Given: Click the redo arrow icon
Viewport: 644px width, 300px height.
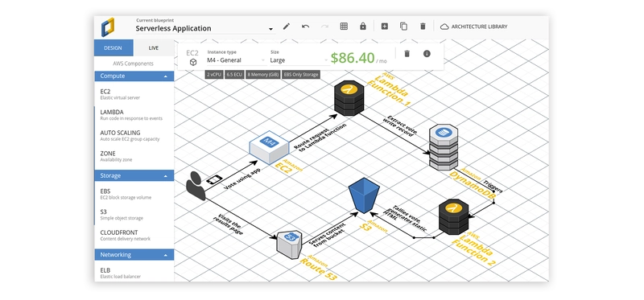Looking at the screenshot, I should pos(325,27).
